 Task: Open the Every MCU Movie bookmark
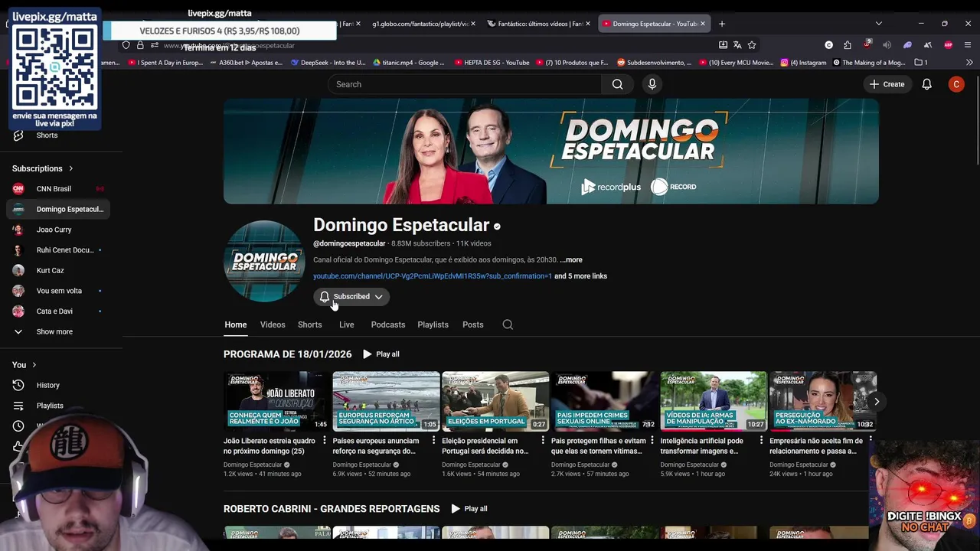[x=736, y=63]
